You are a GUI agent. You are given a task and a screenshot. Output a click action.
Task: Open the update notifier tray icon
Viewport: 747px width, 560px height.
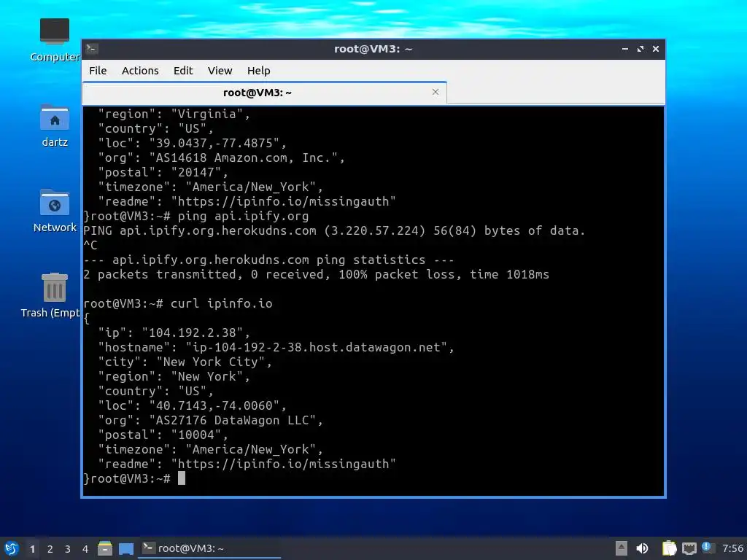(x=708, y=548)
